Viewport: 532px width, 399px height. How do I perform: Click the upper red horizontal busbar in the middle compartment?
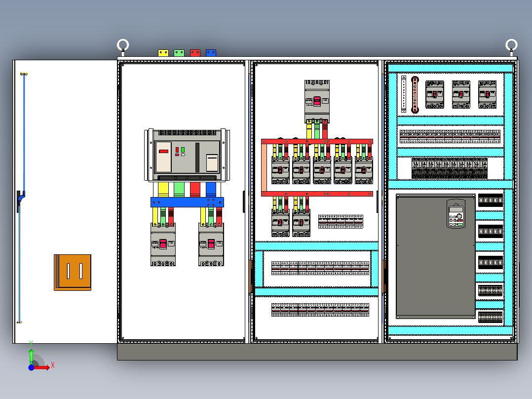pyautogui.click(x=317, y=141)
